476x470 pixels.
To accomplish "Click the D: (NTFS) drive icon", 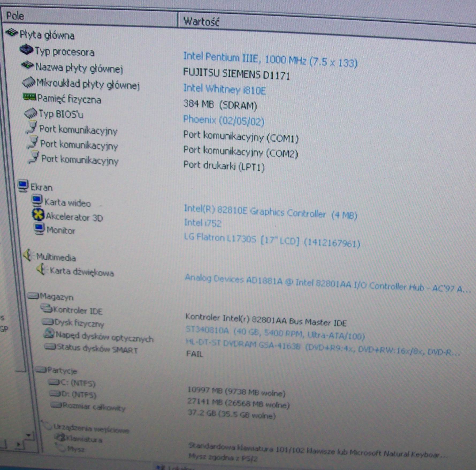I will tap(55, 394).
